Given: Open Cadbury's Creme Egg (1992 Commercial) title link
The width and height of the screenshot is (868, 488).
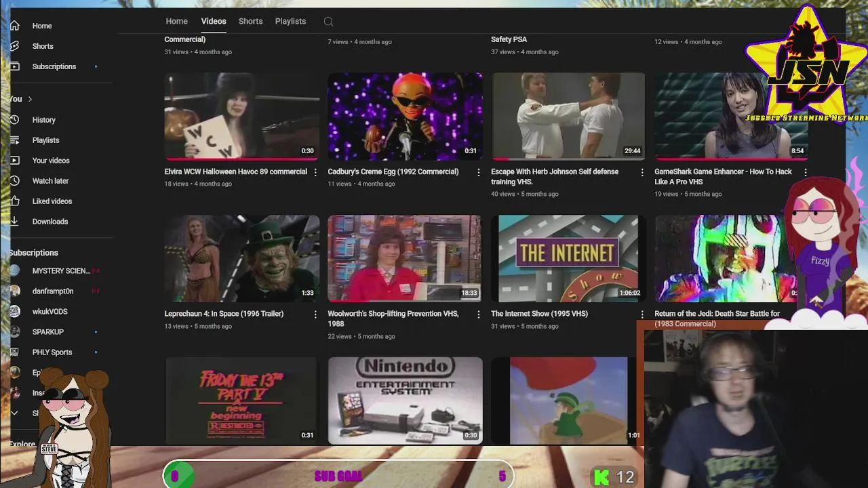Looking at the screenshot, I should [393, 171].
